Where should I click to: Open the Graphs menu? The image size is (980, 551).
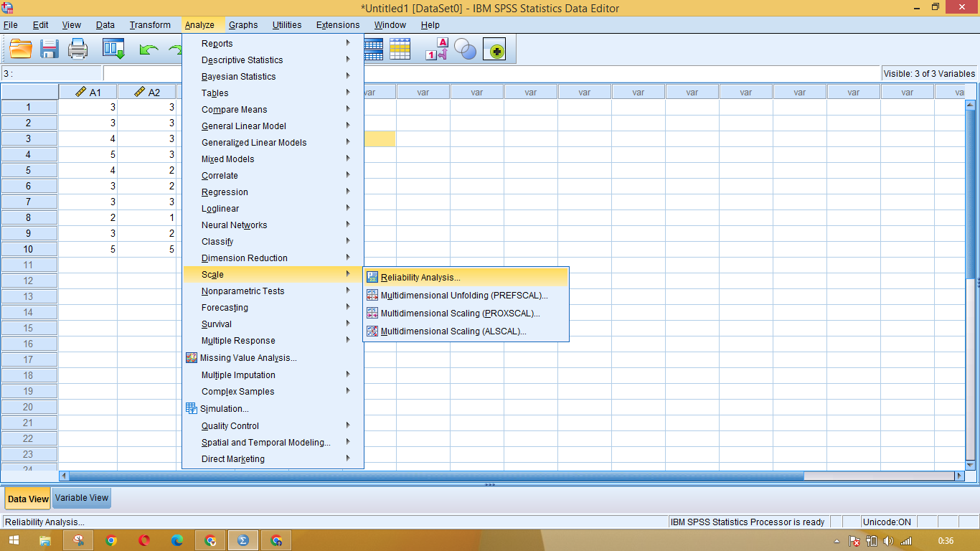(x=243, y=24)
